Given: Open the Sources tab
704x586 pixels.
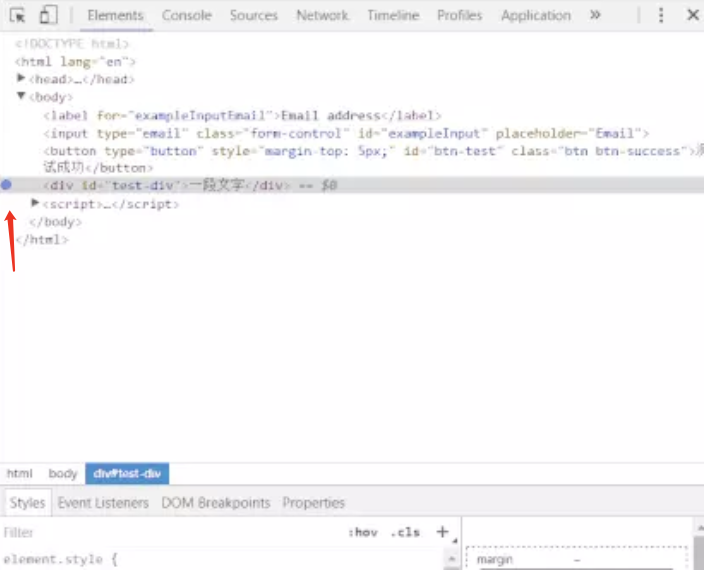Looking at the screenshot, I should pyautogui.click(x=254, y=16).
